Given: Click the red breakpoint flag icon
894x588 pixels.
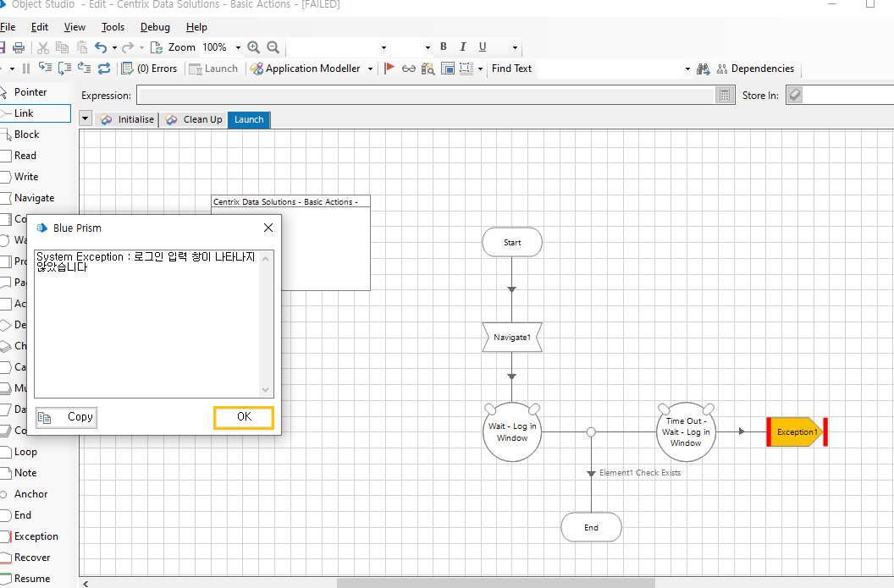Looking at the screenshot, I should [389, 69].
